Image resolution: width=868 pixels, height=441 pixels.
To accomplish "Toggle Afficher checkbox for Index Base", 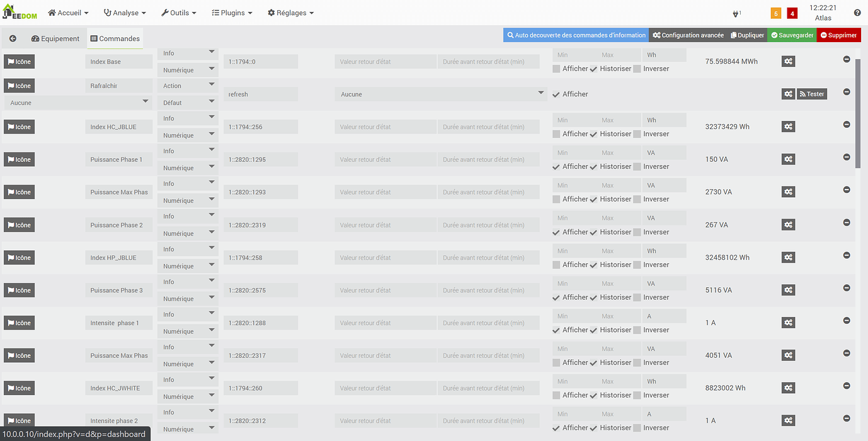I will tap(556, 69).
